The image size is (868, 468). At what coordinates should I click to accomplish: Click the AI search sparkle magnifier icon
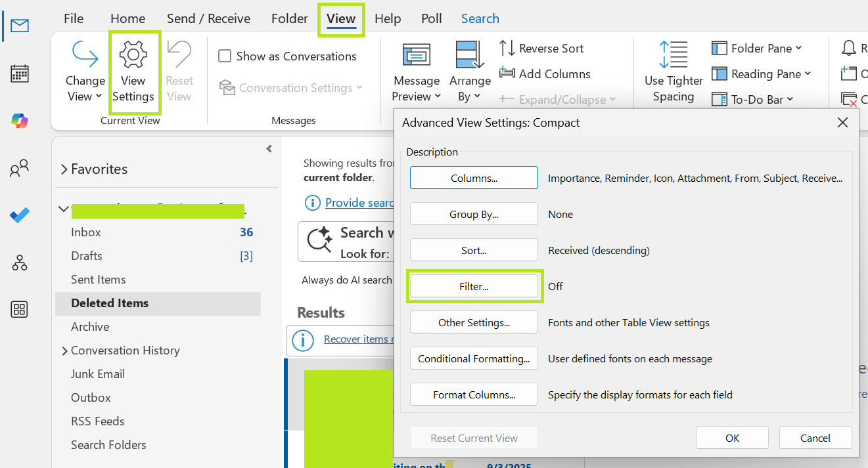pos(321,240)
